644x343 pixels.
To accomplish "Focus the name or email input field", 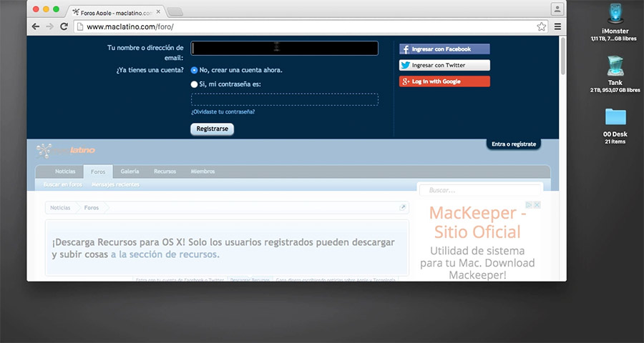I will click(284, 48).
